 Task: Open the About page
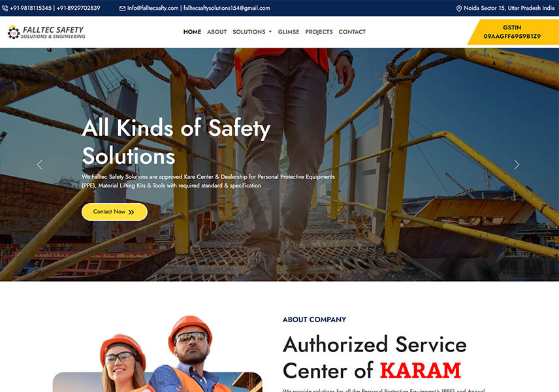tap(217, 32)
